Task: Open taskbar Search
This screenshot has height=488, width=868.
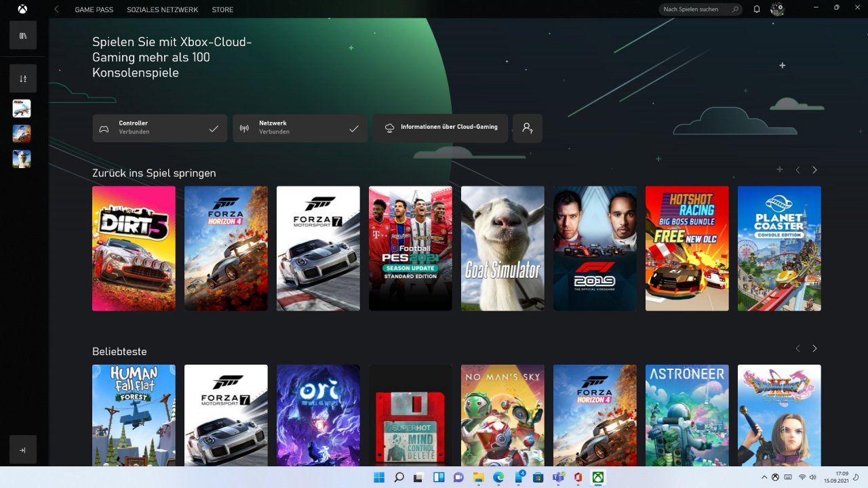Action: coord(399,477)
